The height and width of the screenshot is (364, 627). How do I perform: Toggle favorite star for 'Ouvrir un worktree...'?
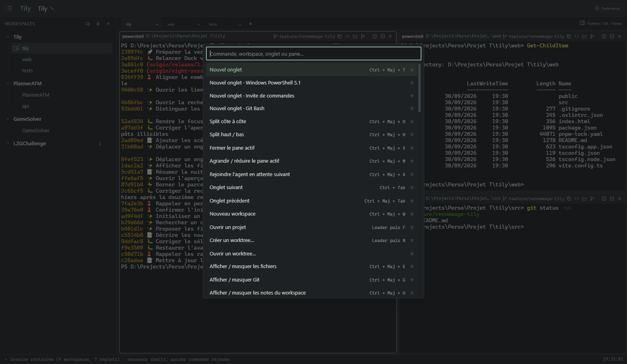412,254
